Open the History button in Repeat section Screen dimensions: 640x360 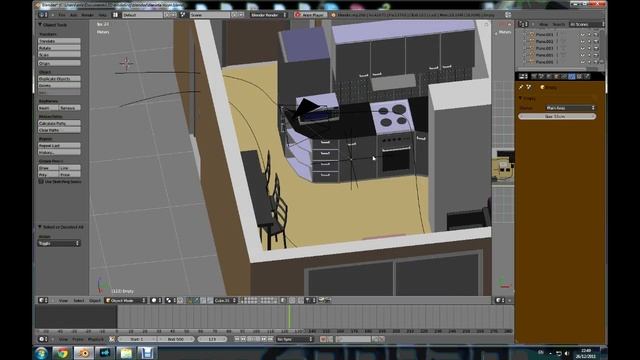tap(59, 152)
